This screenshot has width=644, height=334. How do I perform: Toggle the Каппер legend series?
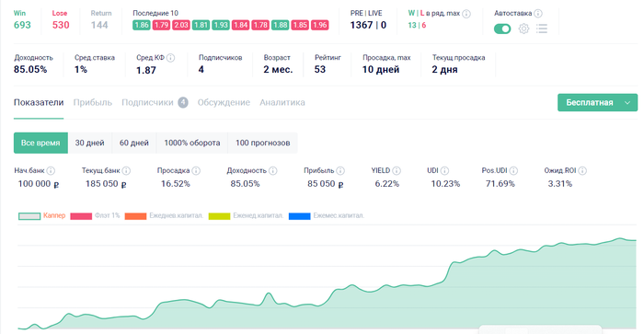click(42, 215)
